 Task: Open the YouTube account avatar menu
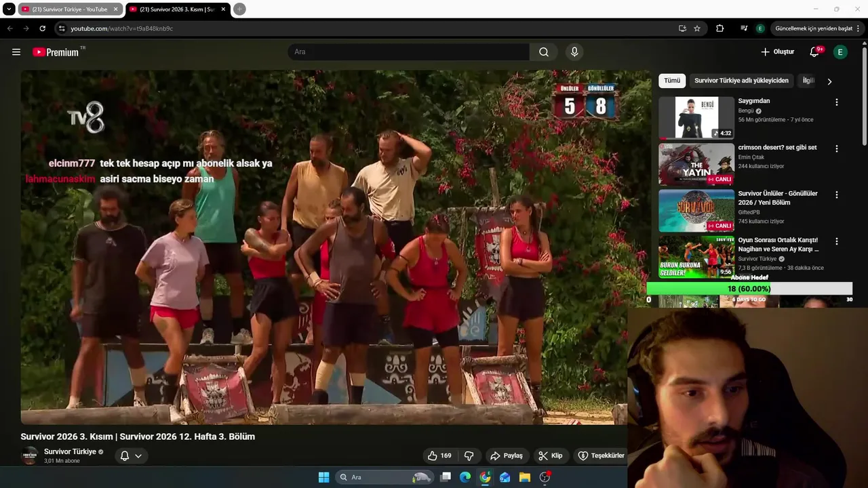[840, 52]
